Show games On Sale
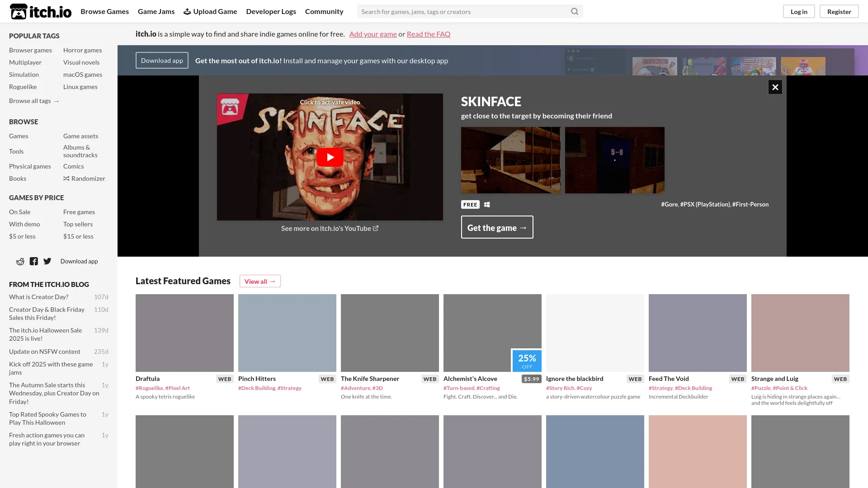Viewport: 868px width, 488px height. click(x=20, y=212)
